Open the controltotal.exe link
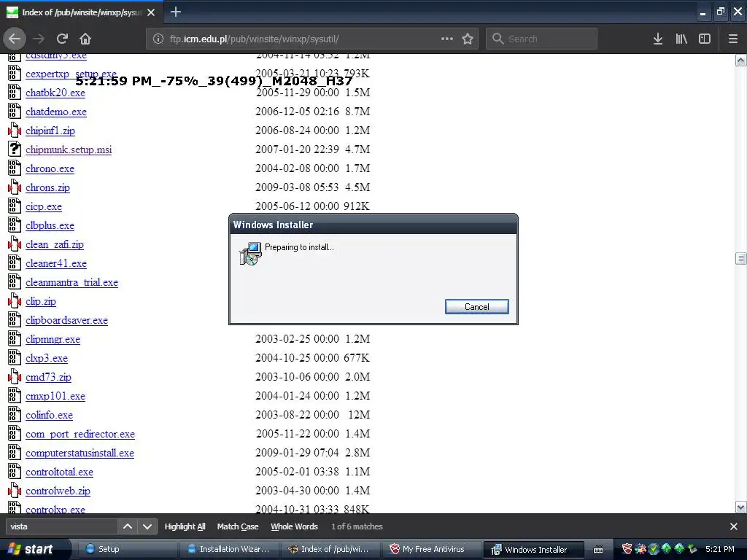This screenshot has height=560, width=747. click(x=60, y=472)
